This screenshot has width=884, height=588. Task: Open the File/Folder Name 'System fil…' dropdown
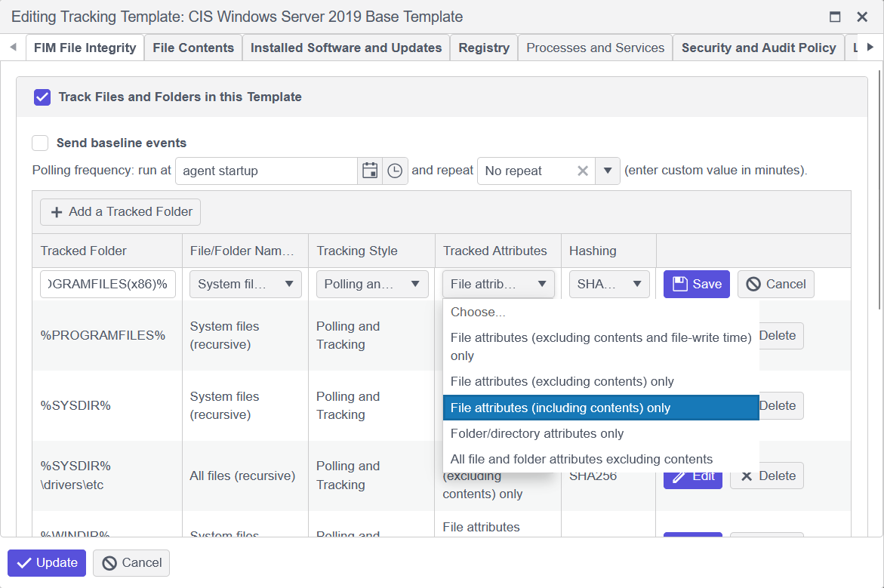click(x=245, y=284)
